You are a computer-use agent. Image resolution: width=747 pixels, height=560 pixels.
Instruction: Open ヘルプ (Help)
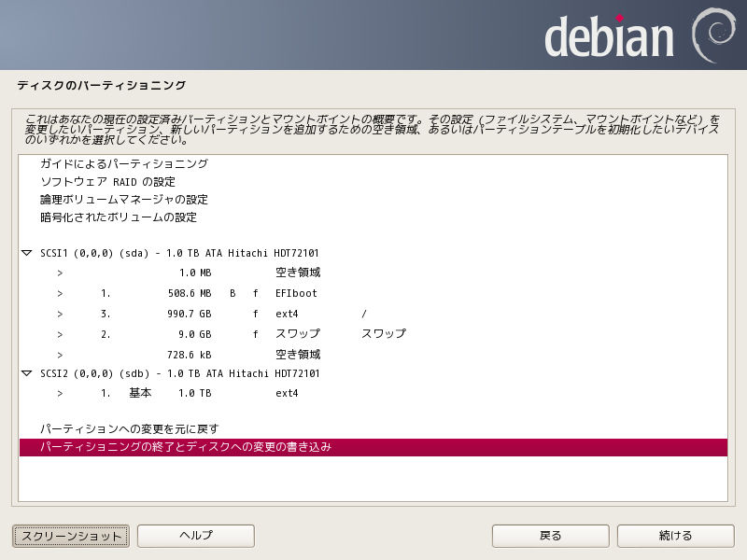196,536
